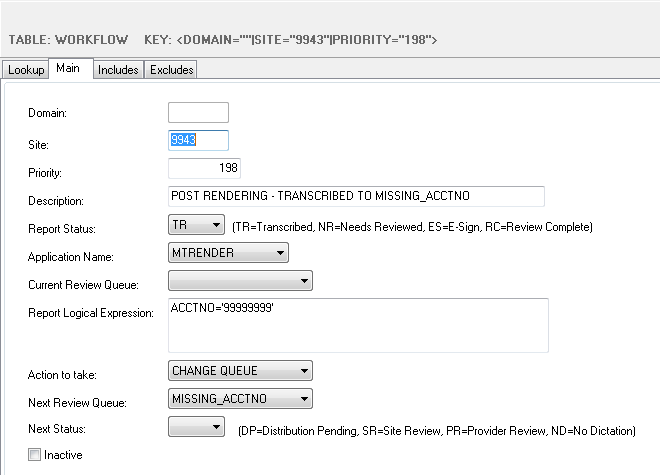The width and height of the screenshot is (660, 475).
Task: Open the Includes tab
Action: pos(118,70)
